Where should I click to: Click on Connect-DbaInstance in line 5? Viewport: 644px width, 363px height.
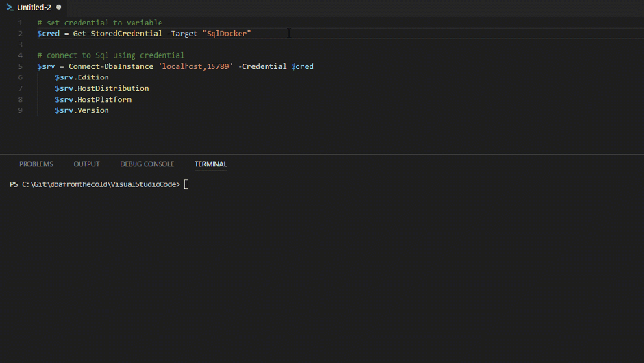(x=111, y=66)
